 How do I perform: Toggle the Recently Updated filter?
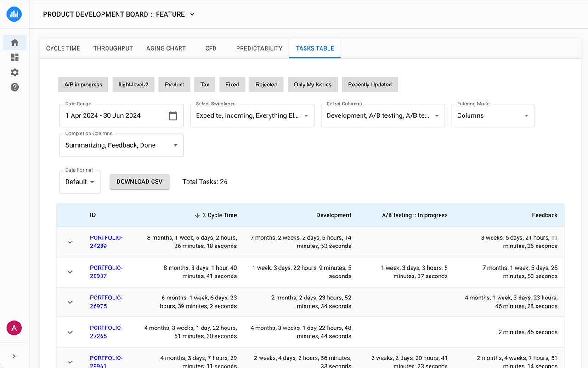click(x=370, y=85)
